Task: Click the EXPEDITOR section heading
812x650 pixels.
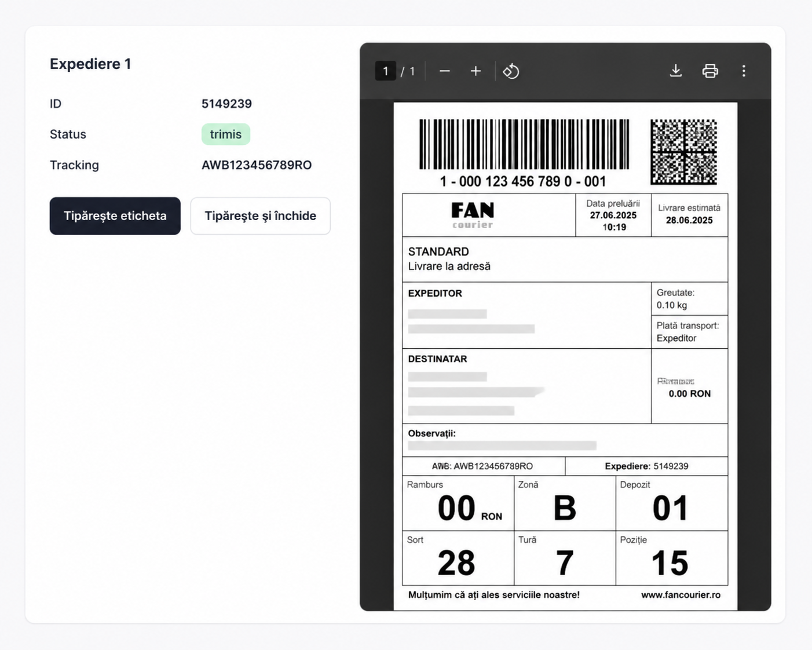Action: tap(435, 294)
